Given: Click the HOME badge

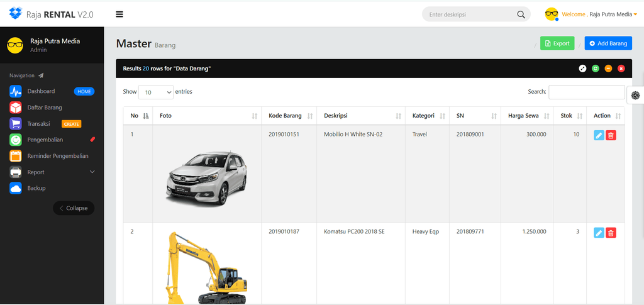Looking at the screenshot, I should 84,92.
